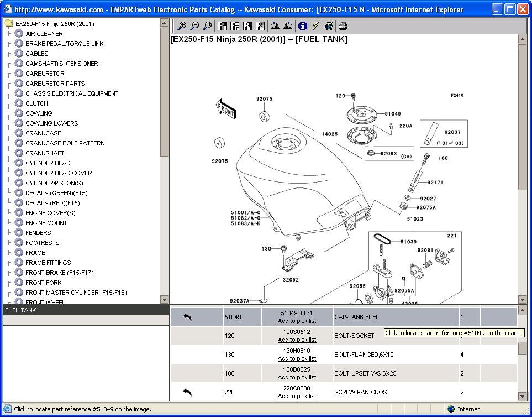Click the gear icon beside AIR CLEANER
532x417 pixels.
click(19, 34)
